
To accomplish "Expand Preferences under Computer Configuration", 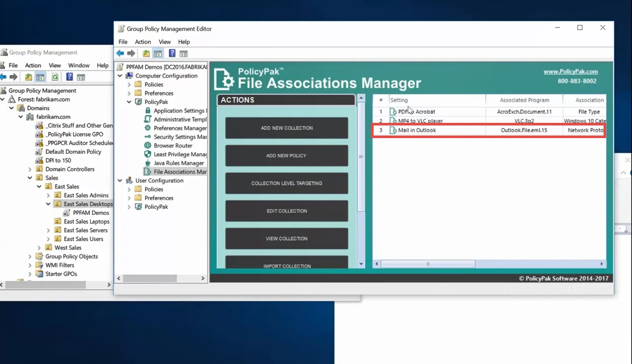I will 129,93.
